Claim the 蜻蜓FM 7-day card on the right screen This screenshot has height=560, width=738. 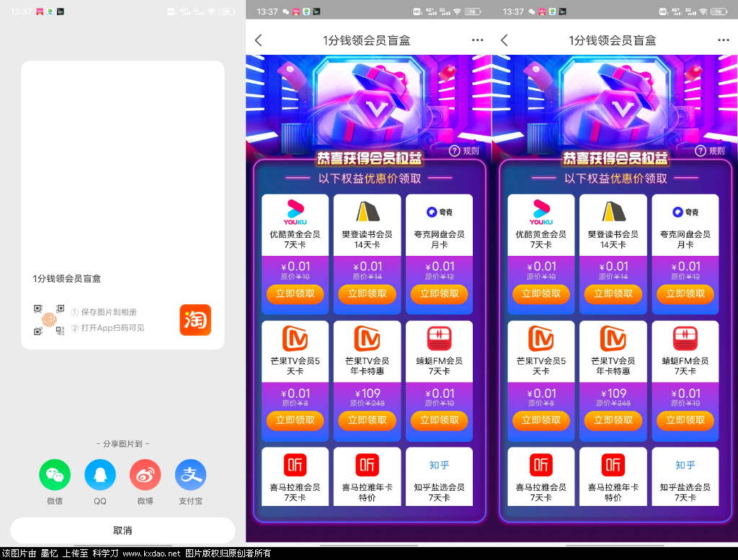pos(685,420)
